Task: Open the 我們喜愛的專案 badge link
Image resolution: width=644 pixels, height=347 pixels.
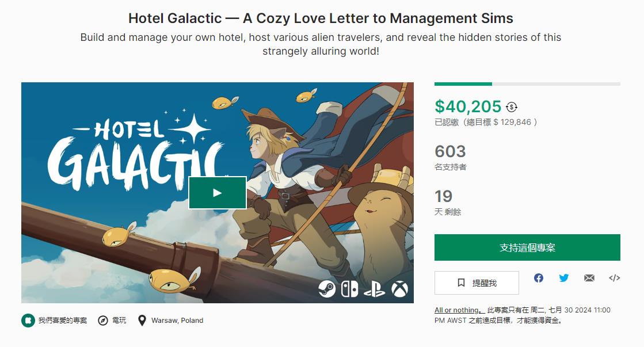Action: 54,321
